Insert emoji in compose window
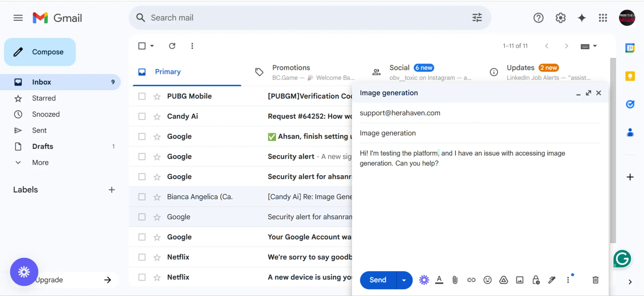The width and height of the screenshot is (644, 296). pos(487,280)
